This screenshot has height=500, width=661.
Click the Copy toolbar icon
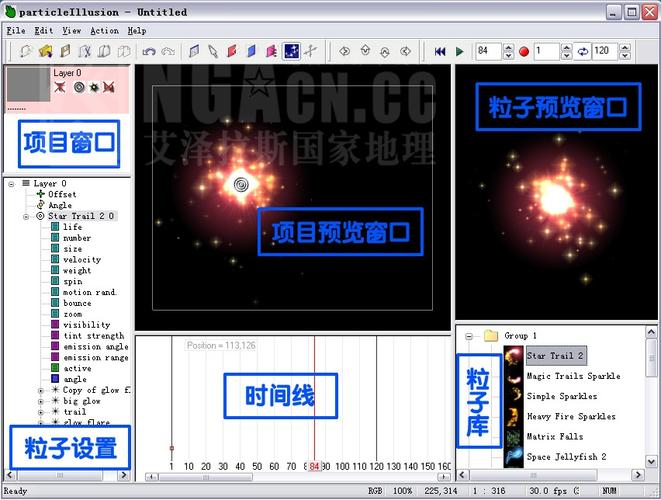[104, 51]
